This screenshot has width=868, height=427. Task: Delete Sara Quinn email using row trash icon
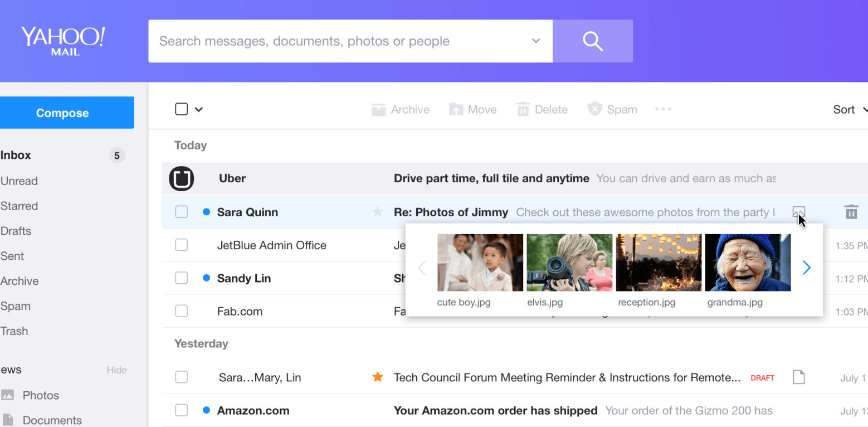pos(851,212)
